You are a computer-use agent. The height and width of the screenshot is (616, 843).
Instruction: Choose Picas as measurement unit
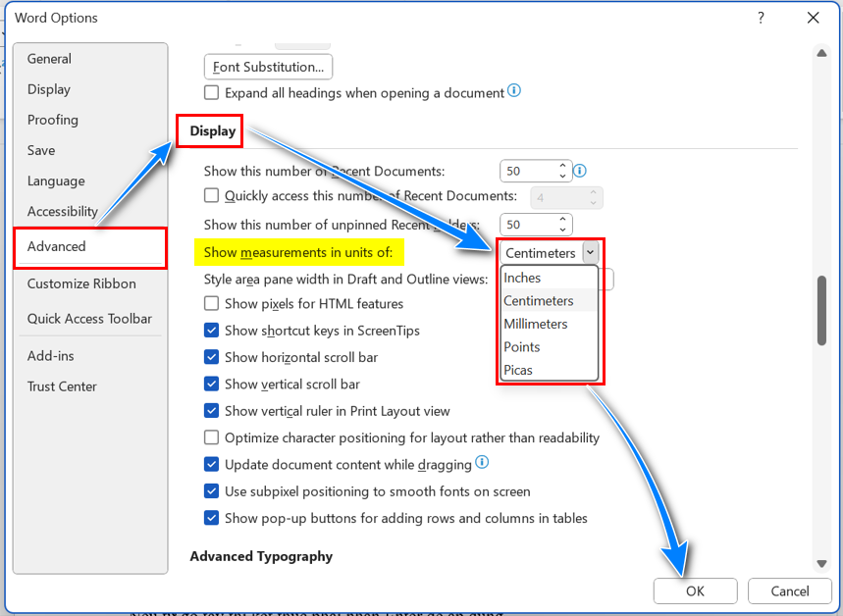pos(549,371)
